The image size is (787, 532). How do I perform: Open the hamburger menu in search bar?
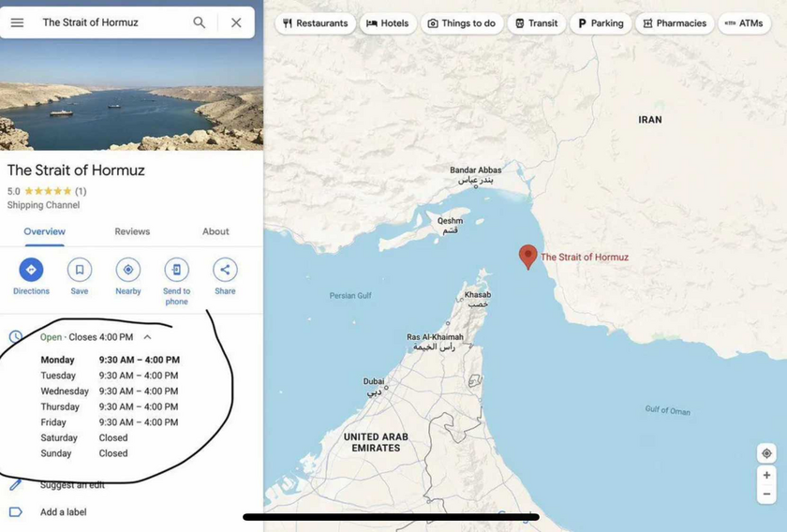click(x=17, y=22)
